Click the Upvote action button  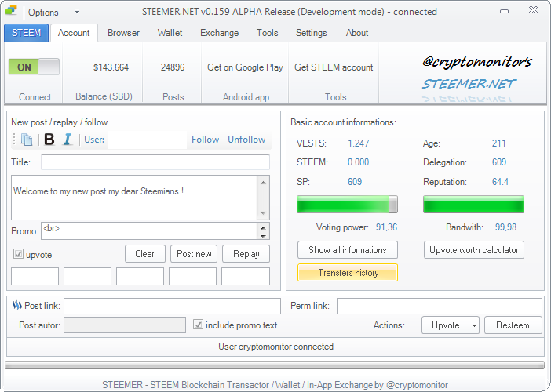pyautogui.click(x=445, y=325)
